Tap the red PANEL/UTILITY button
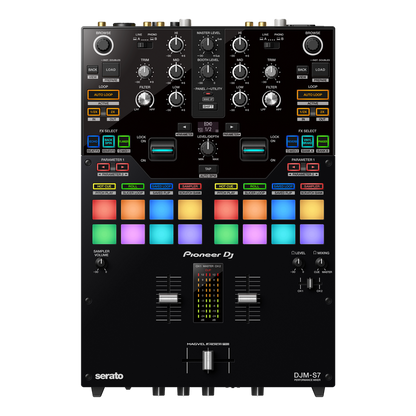 click(x=208, y=94)
